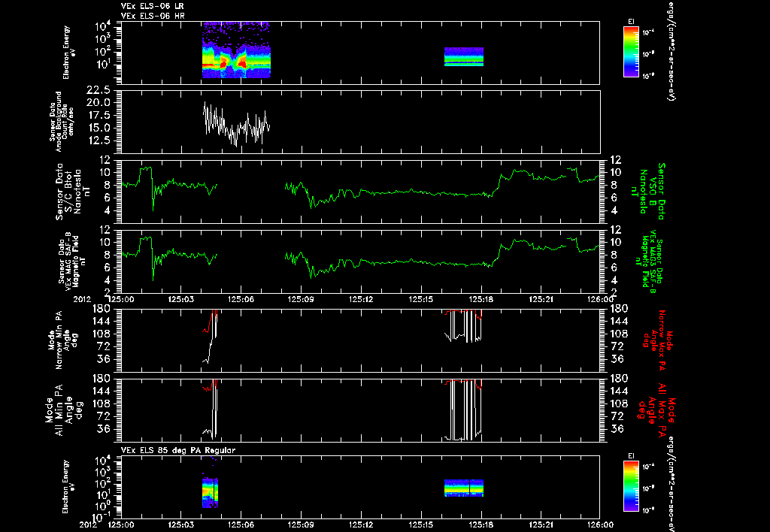Select the 85 deg PA spectrogram block near 125:17
The height and width of the screenshot is (532, 770).
pos(464,488)
